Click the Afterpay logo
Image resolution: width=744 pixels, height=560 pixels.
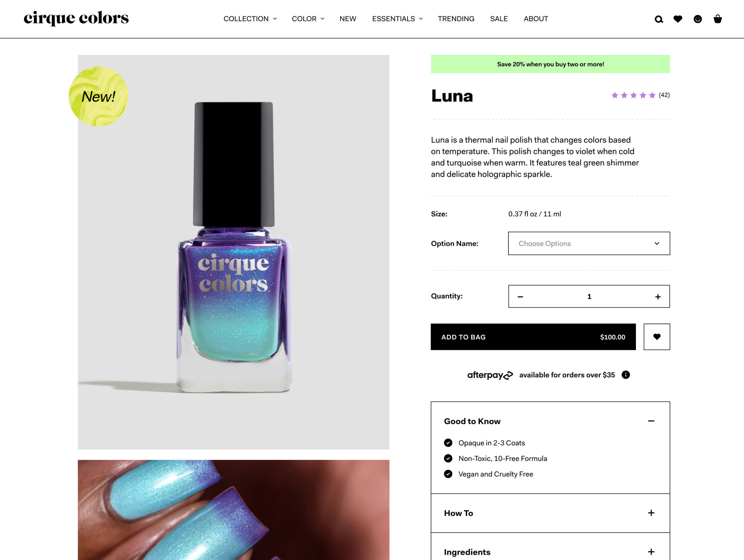click(490, 375)
